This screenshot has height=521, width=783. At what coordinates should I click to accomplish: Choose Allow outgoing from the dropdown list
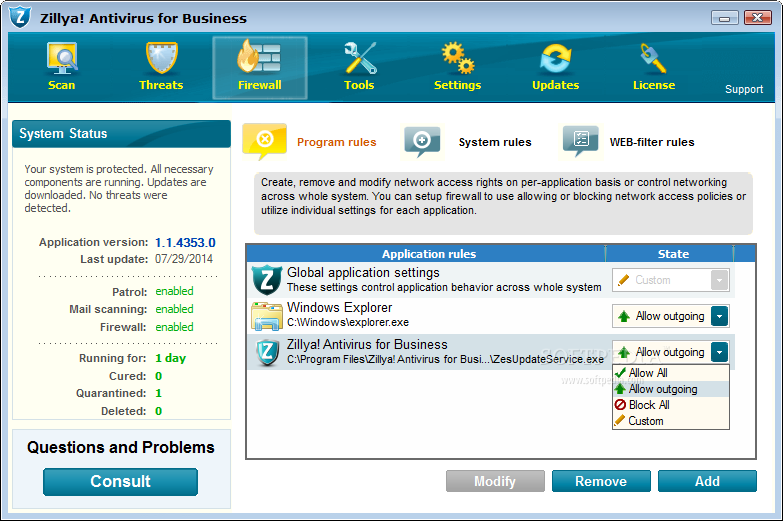click(x=671, y=389)
